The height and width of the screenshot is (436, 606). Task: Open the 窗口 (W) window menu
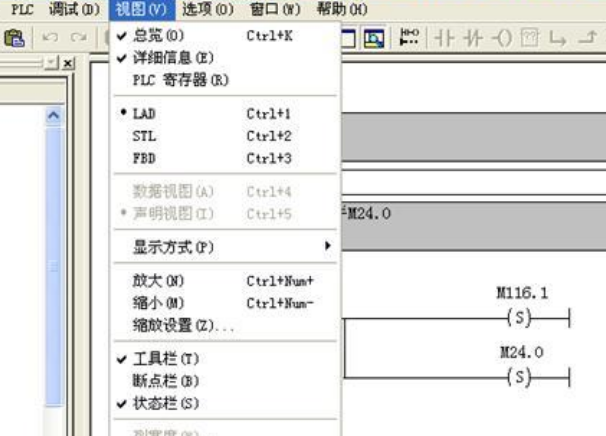275,9
